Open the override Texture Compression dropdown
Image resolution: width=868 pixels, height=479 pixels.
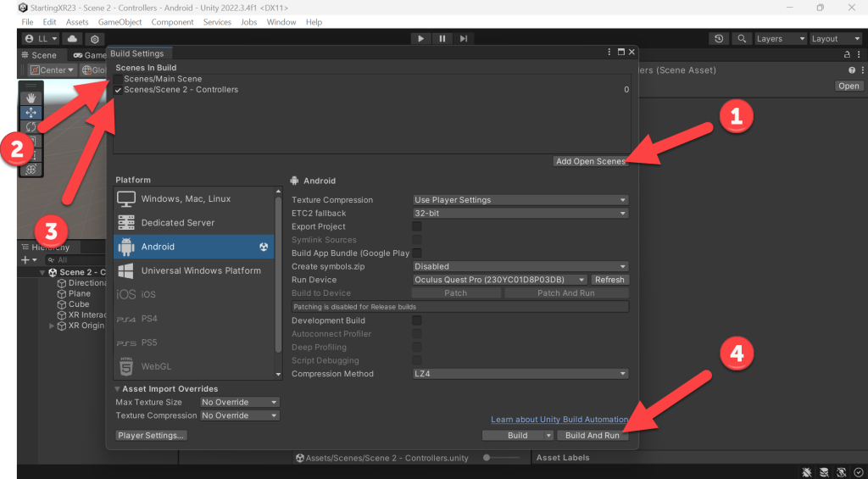[240, 415]
